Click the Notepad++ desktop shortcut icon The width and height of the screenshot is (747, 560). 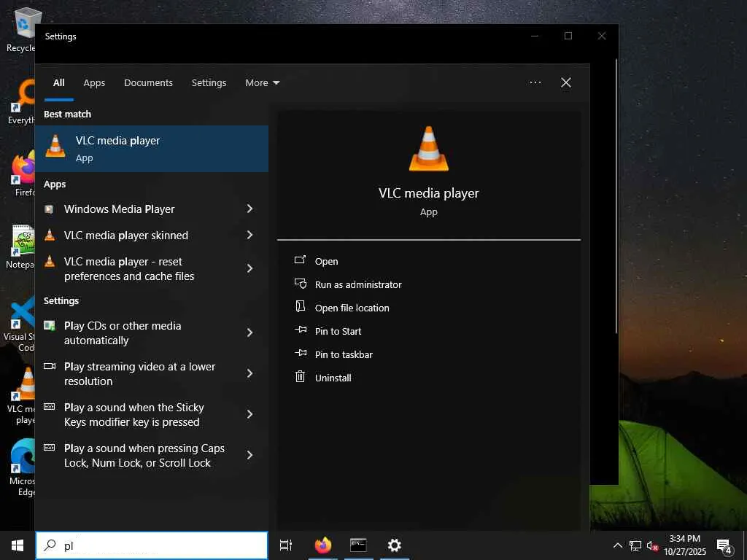(21, 246)
